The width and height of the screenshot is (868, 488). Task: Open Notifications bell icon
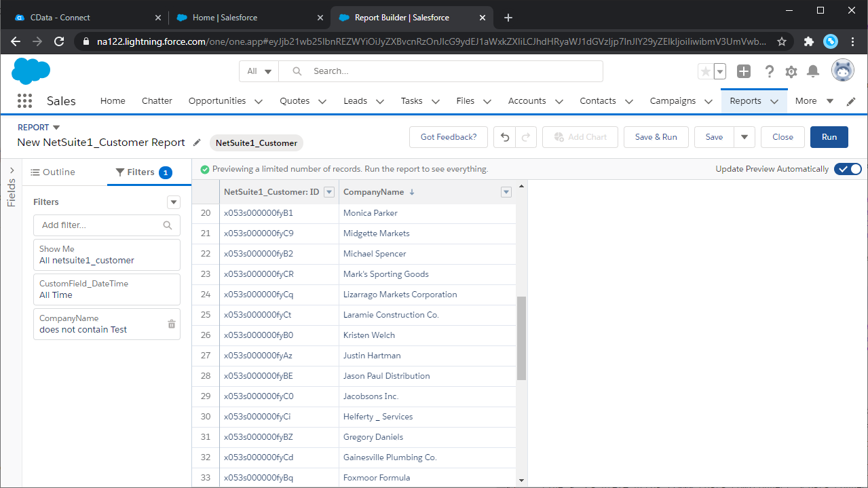813,71
